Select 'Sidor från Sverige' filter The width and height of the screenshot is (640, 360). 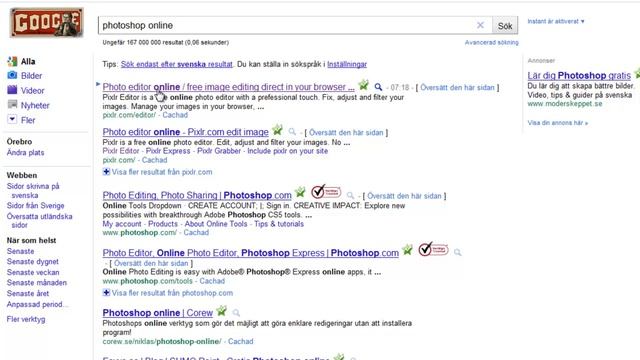coord(36,206)
